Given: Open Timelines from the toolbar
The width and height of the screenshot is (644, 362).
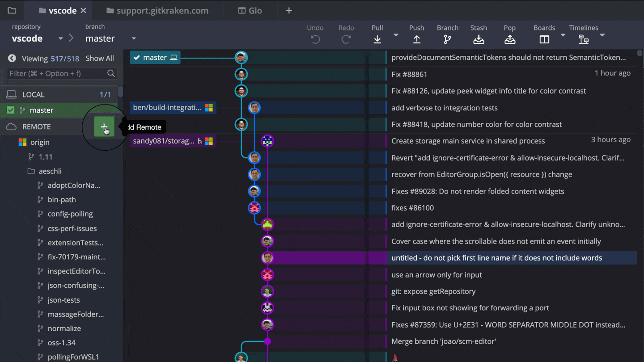Looking at the screenshot, I should point(584,39).
